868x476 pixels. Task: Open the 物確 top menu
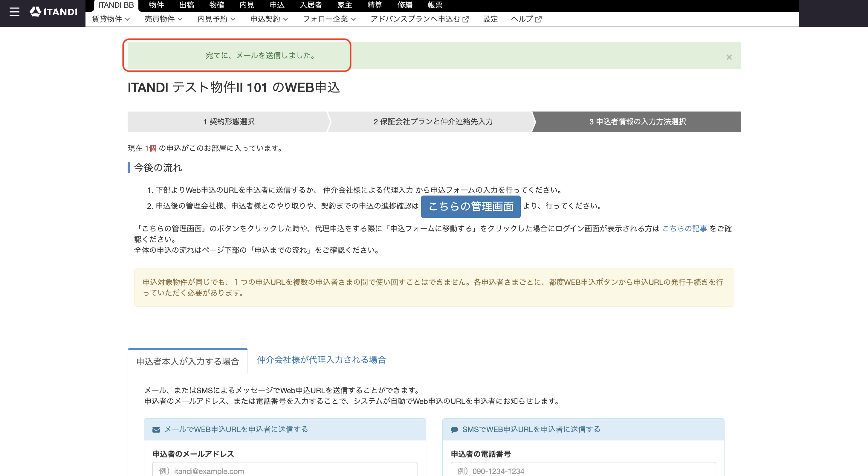point(217,5)
